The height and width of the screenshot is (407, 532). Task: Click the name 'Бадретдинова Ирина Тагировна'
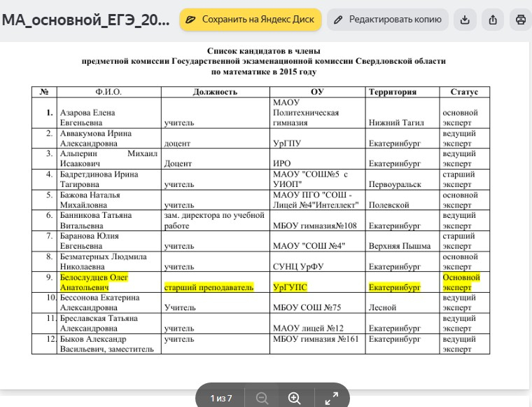tap(99, 179)
